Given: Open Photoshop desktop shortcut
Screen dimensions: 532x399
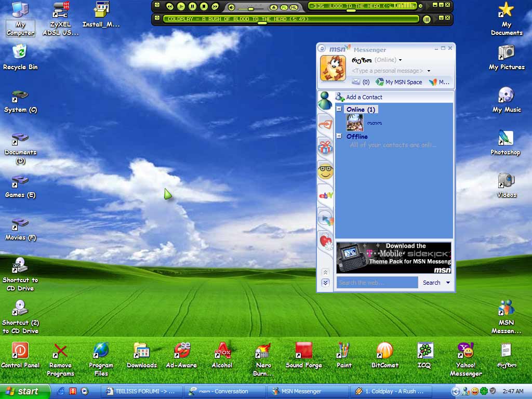Looking at the screenshot, I should point(506,142).
